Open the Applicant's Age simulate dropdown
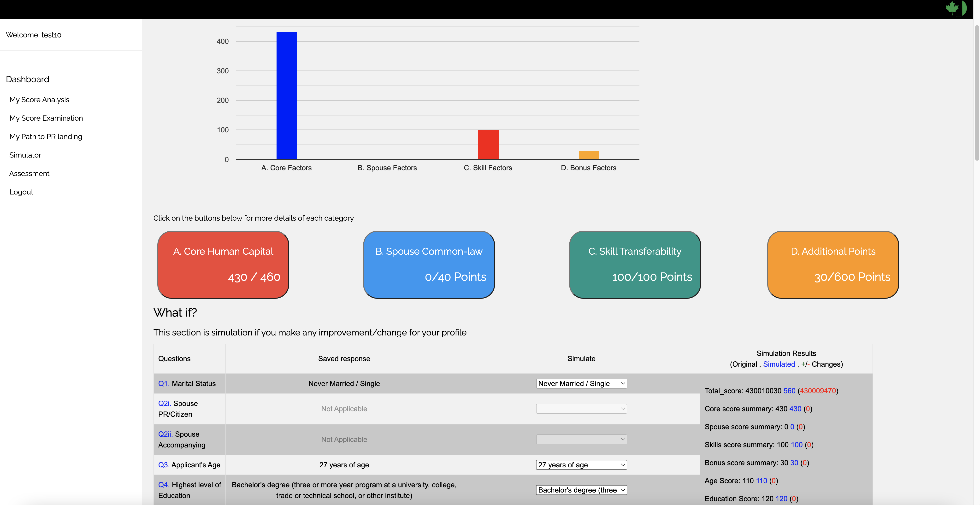 [x=581, y=465]
